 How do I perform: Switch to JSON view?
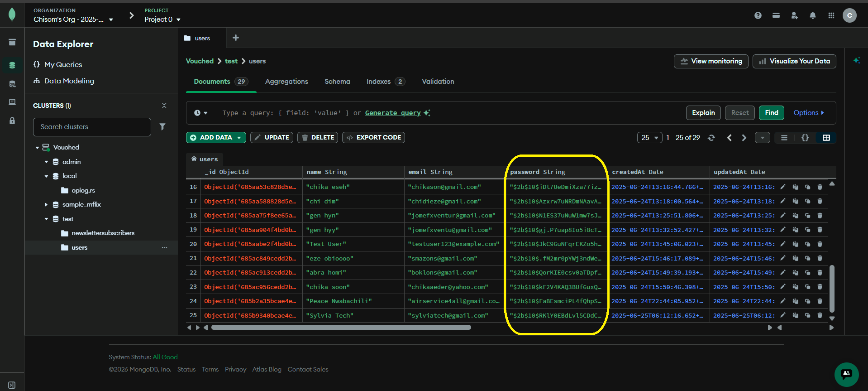click(x=805, y=138)
